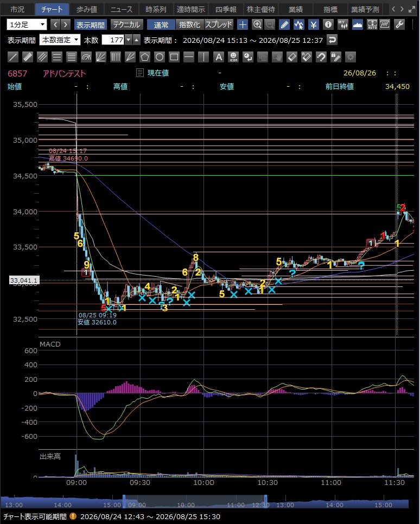420x524 pixels.
Task: Reset display period with return arrow icon
Action: point(332,40)
